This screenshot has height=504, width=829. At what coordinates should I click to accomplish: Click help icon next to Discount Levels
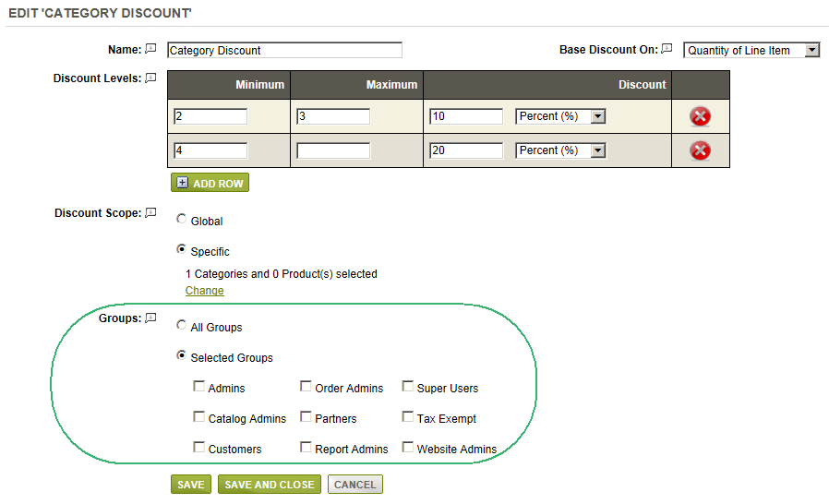[150, 78]
